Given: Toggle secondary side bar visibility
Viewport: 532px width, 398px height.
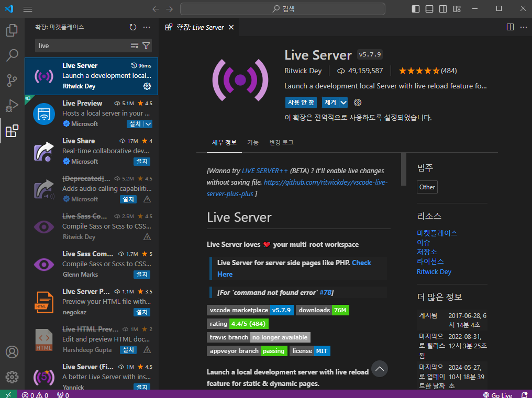Looking at the screenshot, I should (x=443, y=9).
